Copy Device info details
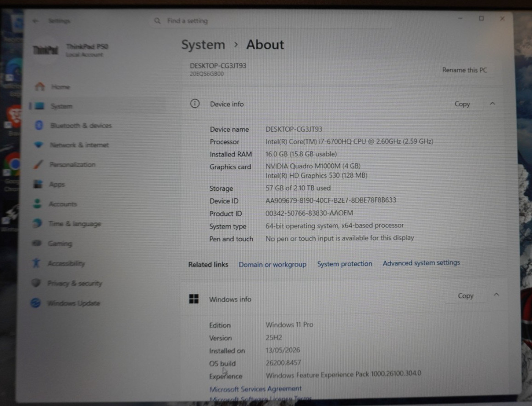Viewport: 532px width, 406px height. point(462,104)
